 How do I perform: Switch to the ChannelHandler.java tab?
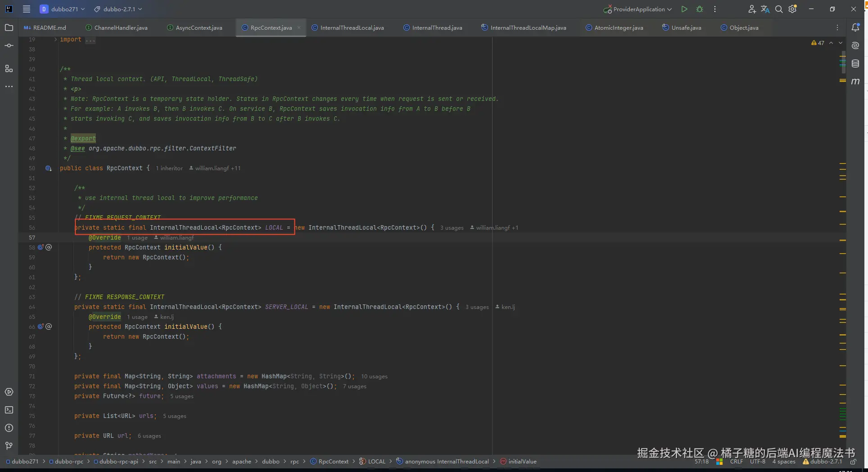pyautogui.click(x=117, y=27)
